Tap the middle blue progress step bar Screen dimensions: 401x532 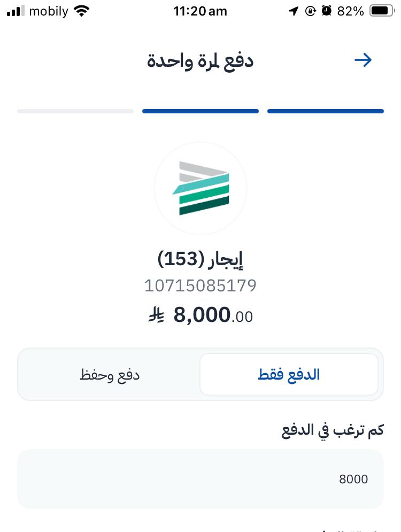(x=200, y=111)
